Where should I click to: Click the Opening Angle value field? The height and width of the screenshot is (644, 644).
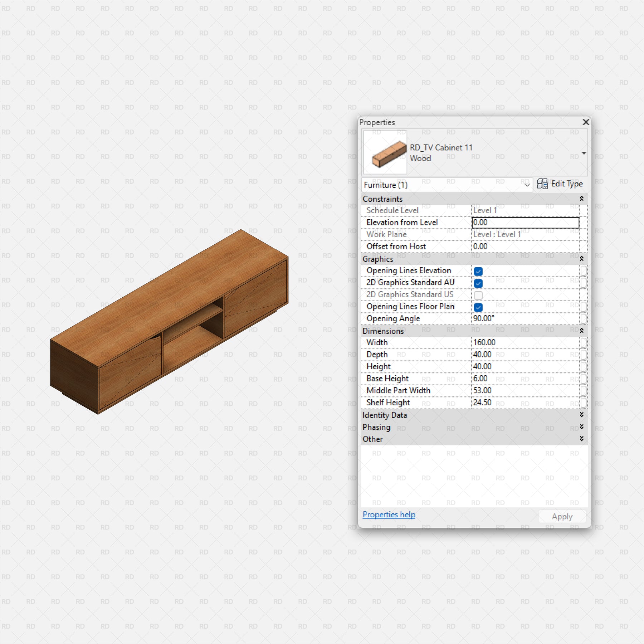click(x=525, y=318)
